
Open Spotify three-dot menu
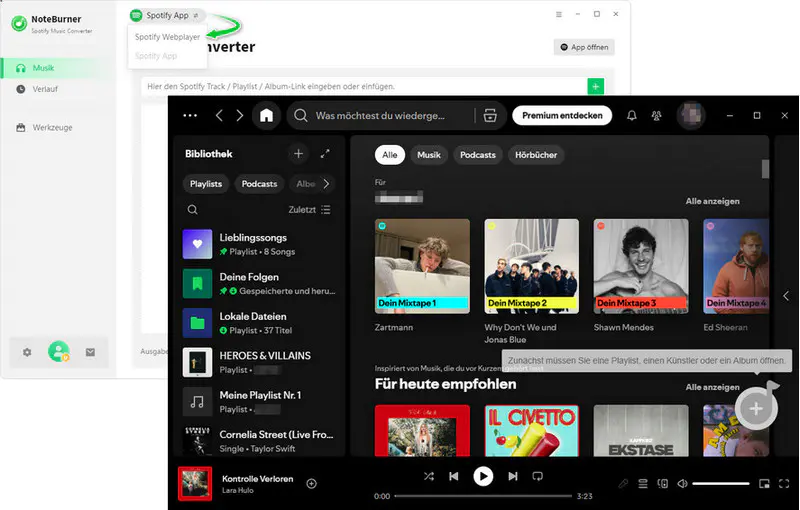190,116
